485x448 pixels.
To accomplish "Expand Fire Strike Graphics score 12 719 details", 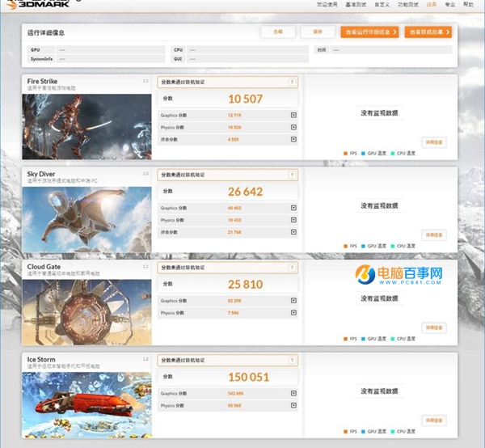I will pos(293,115).
